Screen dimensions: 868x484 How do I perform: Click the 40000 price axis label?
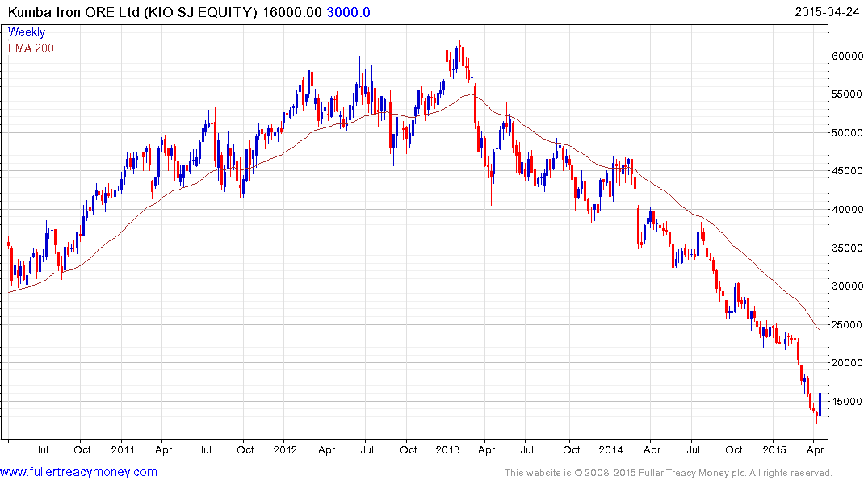click(x=847, y=209)
